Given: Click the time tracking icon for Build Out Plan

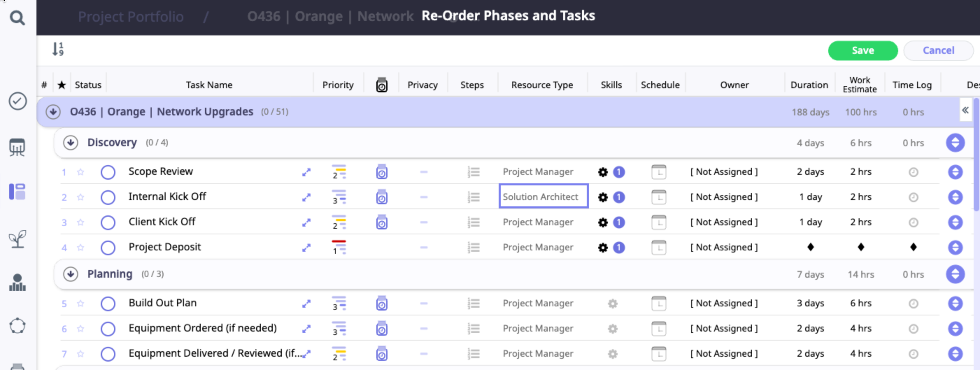Looking at the screenshot, I should click(x=382, y=304).
